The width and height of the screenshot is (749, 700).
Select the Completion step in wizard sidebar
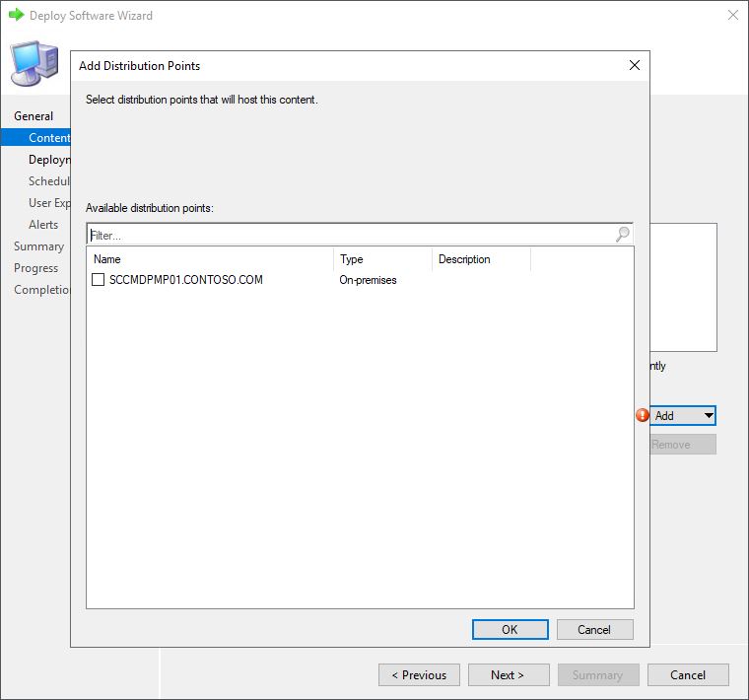(41, 290)
